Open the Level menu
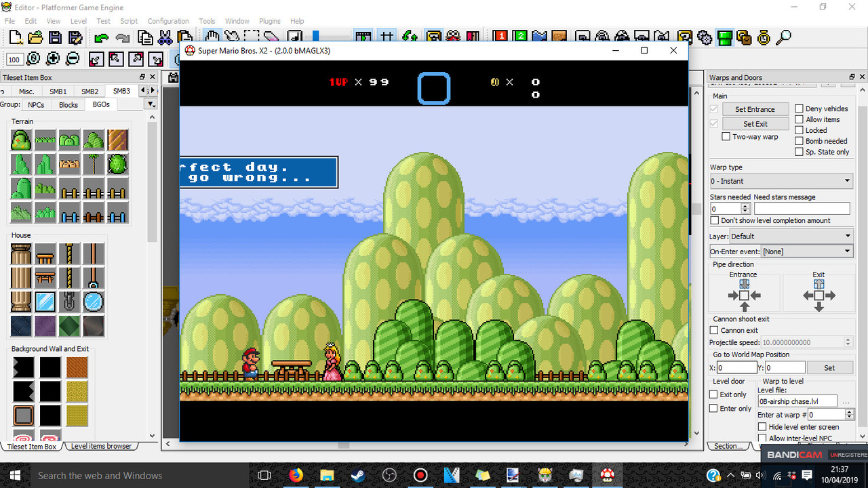This screenshot has width=868, height=488. click(78, 21)
